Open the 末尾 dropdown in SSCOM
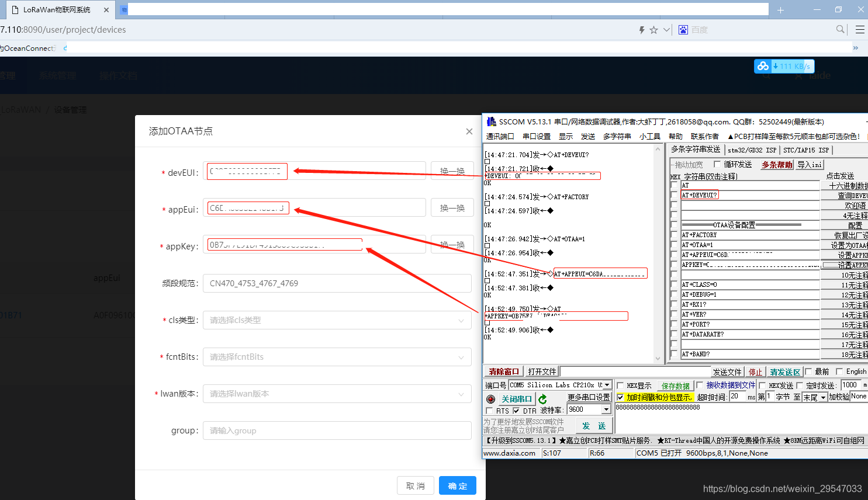This screenshot has height=500, width=868. click(823, 397)
